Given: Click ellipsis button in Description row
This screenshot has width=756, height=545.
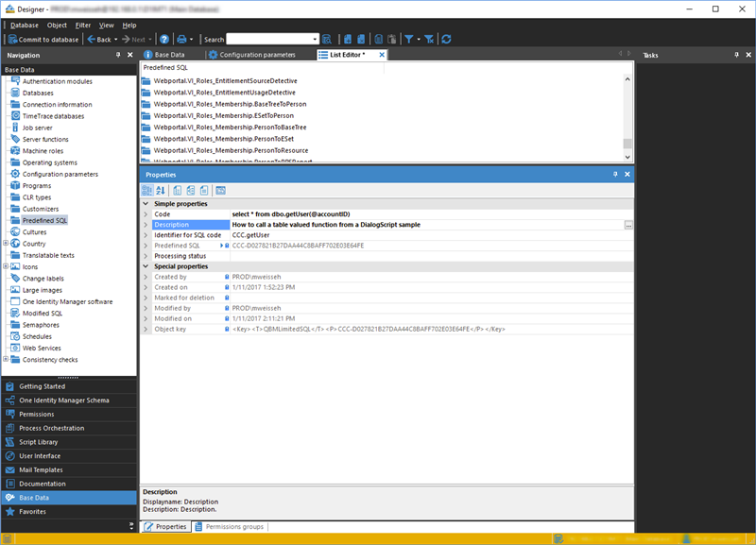Looking at the screenshot, I should 628,225.
